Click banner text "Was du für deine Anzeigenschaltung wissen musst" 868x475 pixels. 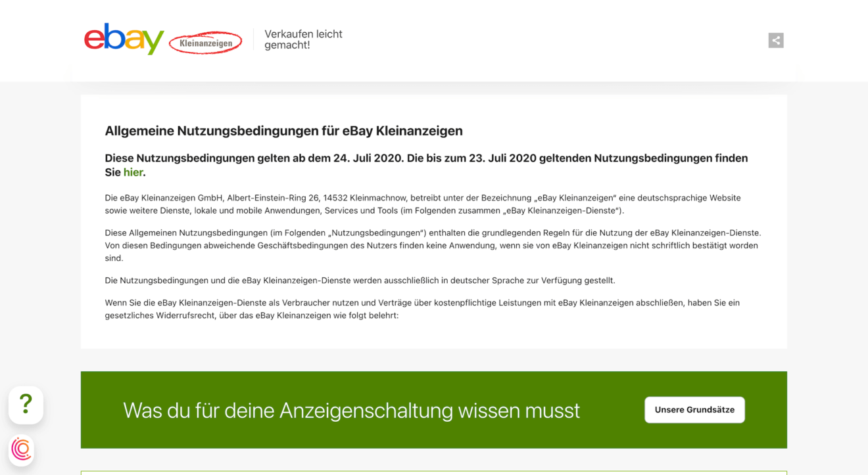(x=352, y=411)
